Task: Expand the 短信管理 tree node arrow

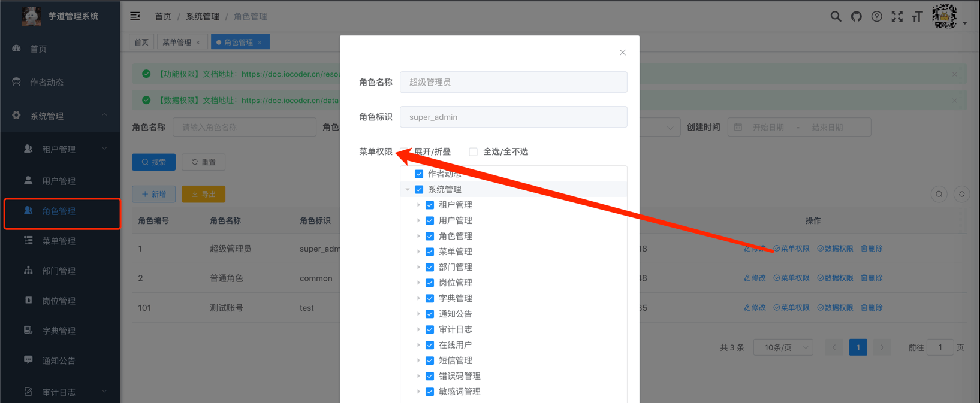Action: pyautogui.click(x=418, y=360)
